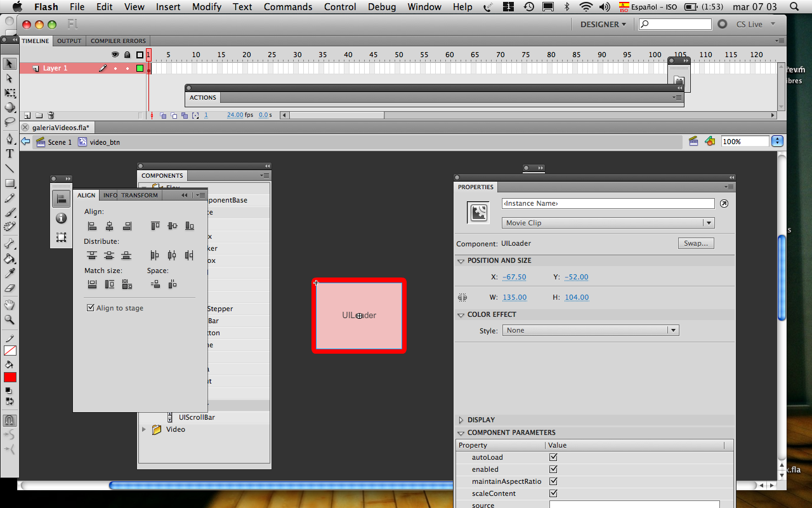Viewport: 812px width, 508px height.
Task: Click Align top edge icon
Action: [x=155, y=225]
